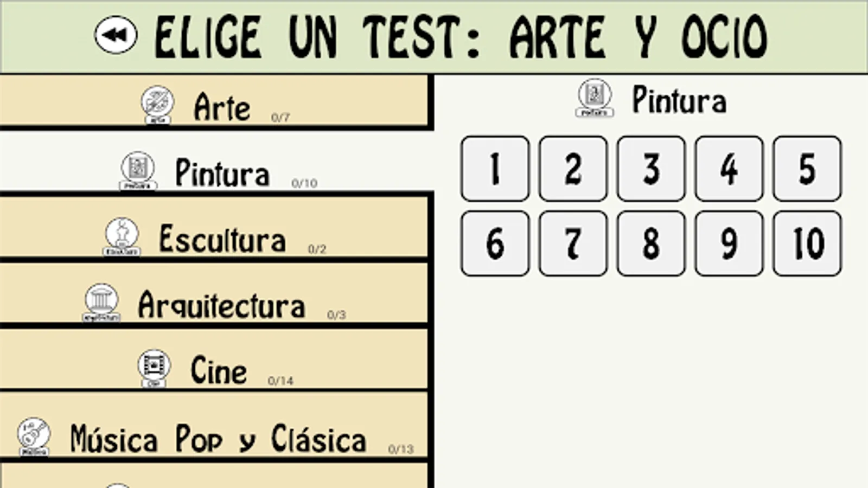Start Pintura test number 2
The width and height of the screenshot is (868, 488).
pyautogui.click(x=573, y=169)
